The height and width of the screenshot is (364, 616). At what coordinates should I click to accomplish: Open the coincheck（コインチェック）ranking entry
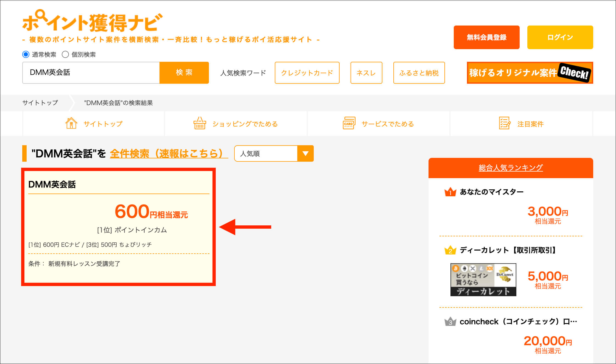[x=518, y=321]
